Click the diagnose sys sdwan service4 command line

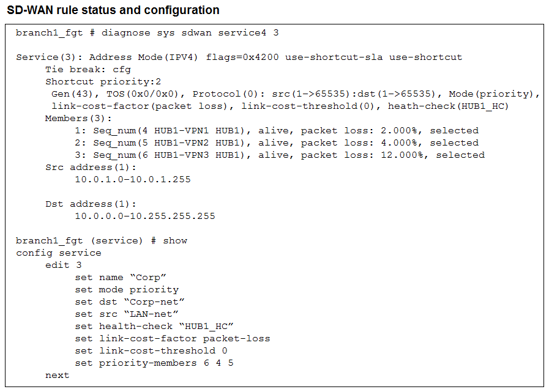147,33
